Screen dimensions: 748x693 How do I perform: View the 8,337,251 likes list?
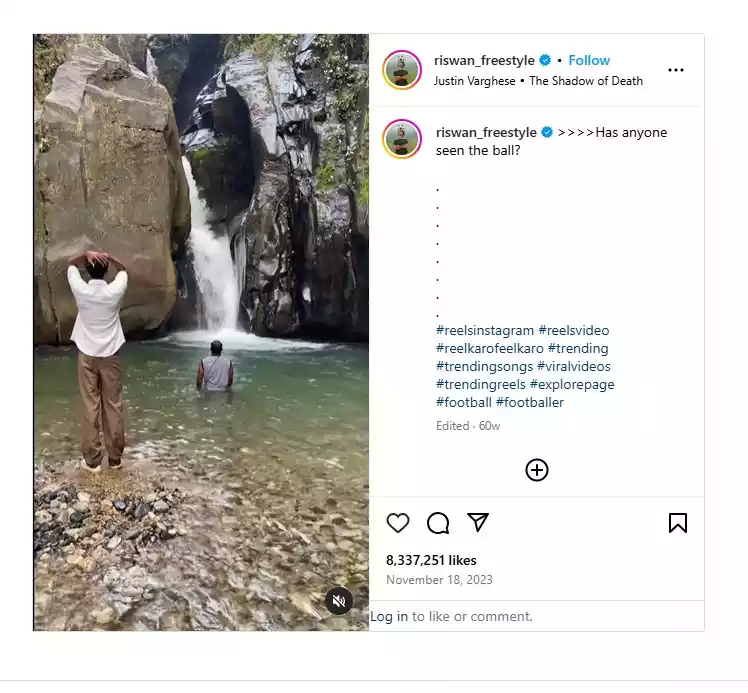[431, 560]
